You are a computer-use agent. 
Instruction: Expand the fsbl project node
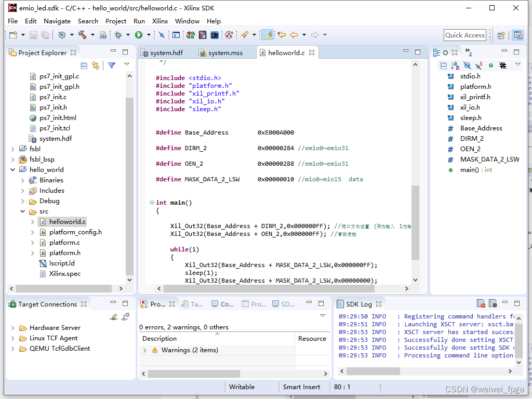coord(12,149)
